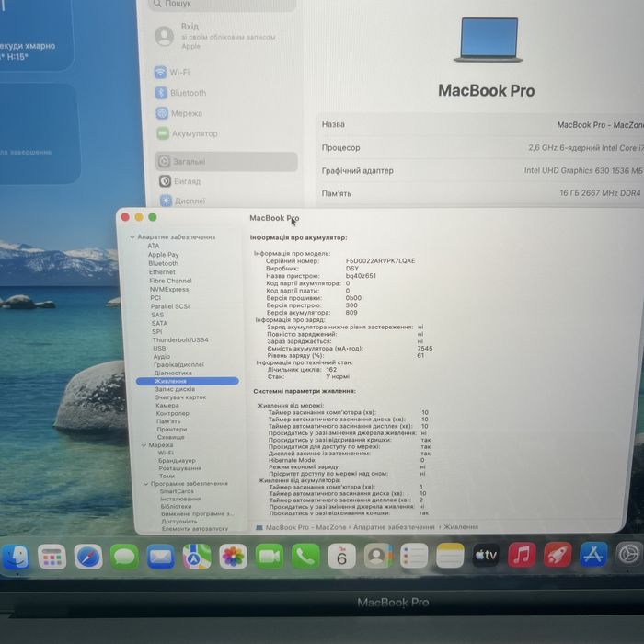Click the account avatar next to Вхід
This screenshot has width=644, height=644.
(x=165, y=36)
